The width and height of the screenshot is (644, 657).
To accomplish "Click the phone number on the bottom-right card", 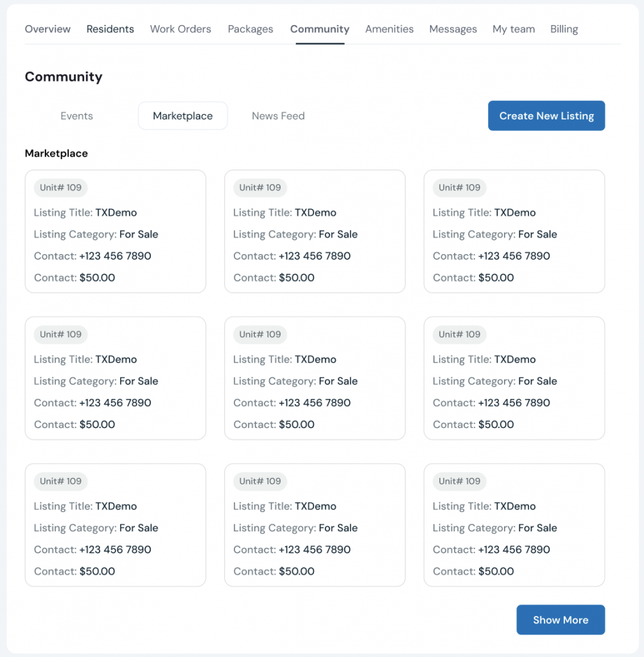I will click(514, 550).
